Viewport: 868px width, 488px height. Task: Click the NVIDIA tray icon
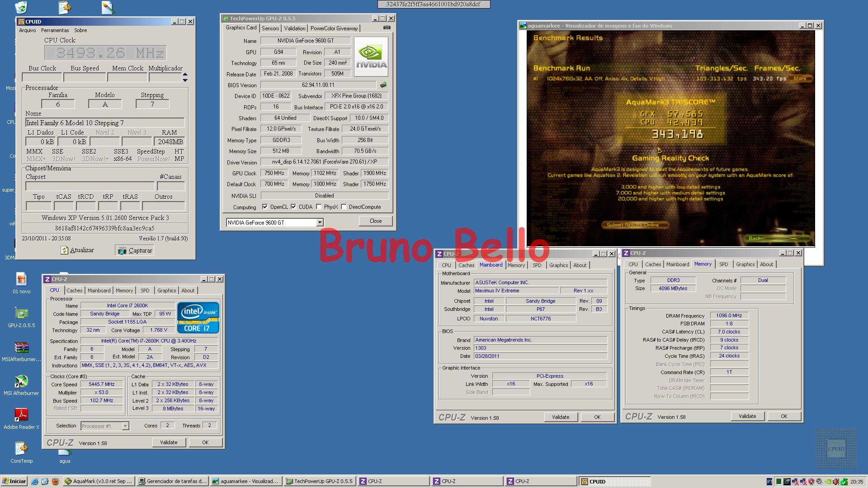[828, 482]
